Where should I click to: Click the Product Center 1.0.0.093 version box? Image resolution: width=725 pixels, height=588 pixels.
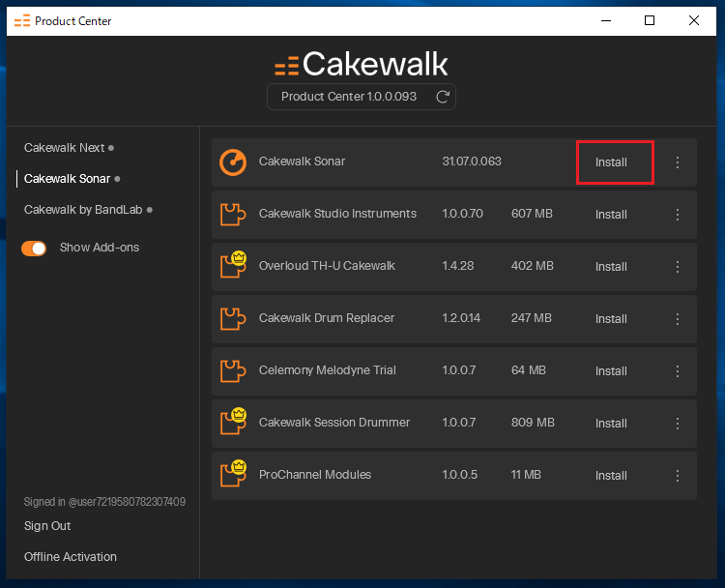click(x=362, y=97)
